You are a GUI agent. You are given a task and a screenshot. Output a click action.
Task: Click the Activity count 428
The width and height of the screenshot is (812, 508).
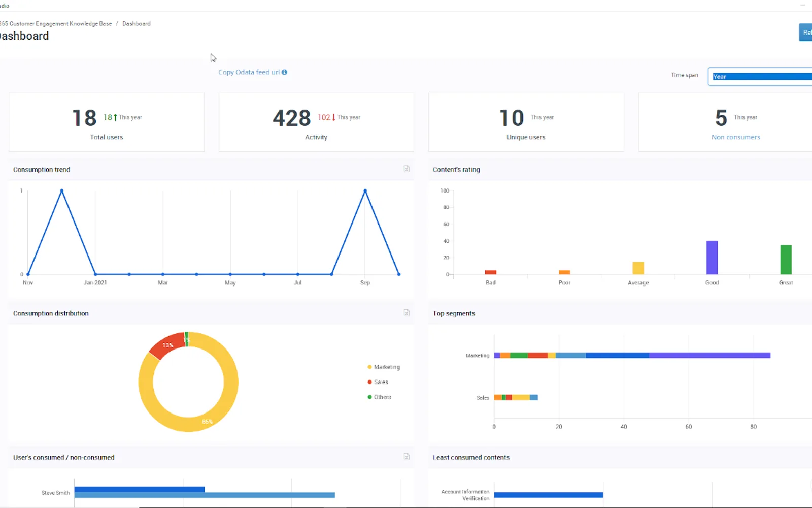[x=292, y=118]
